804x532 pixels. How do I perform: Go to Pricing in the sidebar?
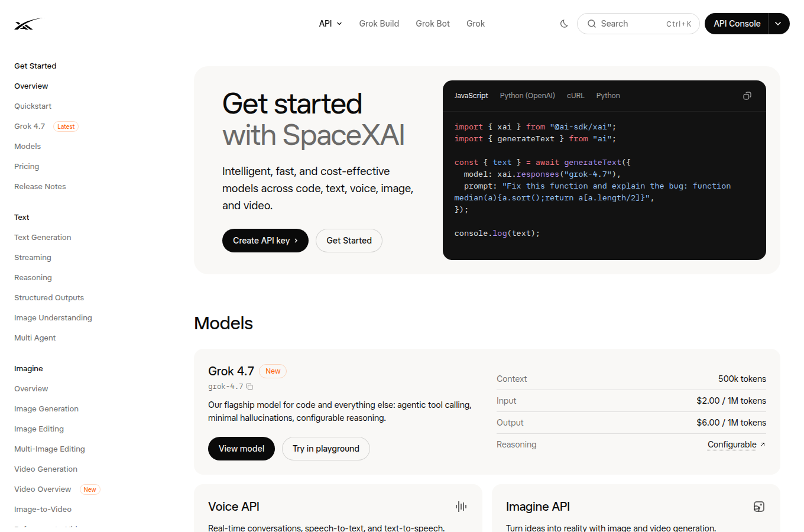pyautogui.click(x=27, y=167)
